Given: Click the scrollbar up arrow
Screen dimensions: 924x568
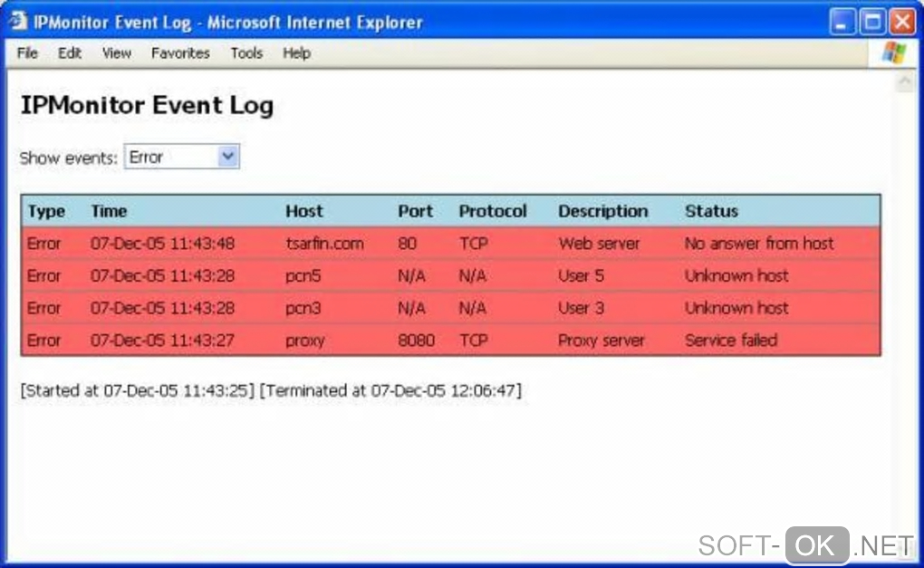Looking at the screenshot, I should click(x=904, y=83).
